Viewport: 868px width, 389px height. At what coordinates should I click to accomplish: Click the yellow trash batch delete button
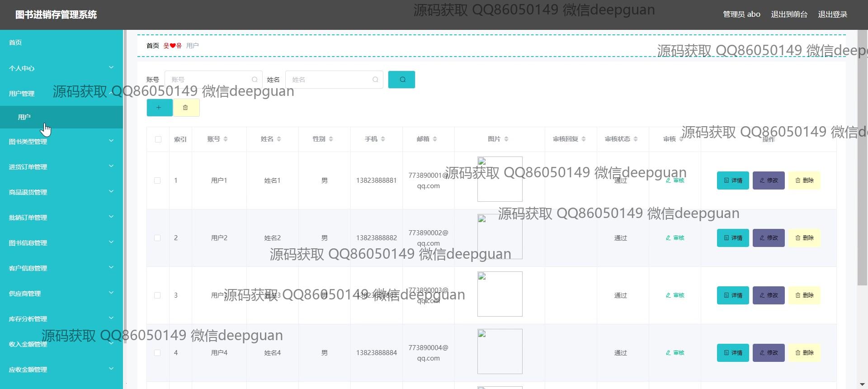(186, 108)
